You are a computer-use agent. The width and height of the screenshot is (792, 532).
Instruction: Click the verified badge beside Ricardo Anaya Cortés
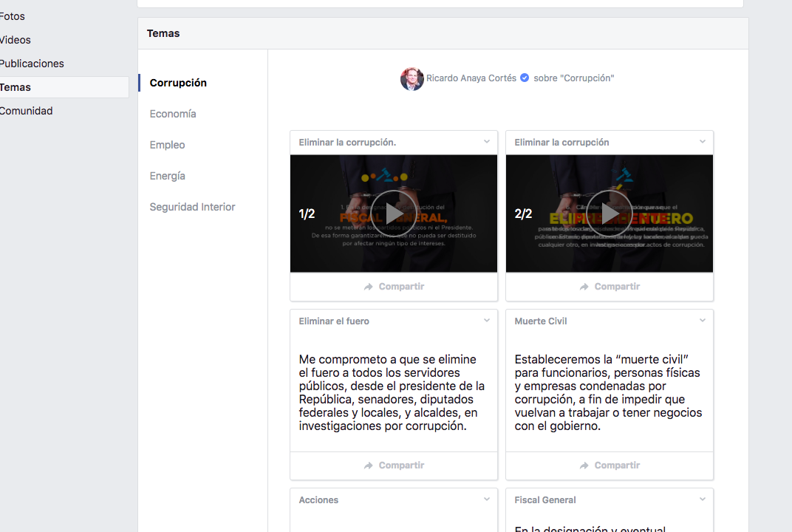[x=524, y=77]
